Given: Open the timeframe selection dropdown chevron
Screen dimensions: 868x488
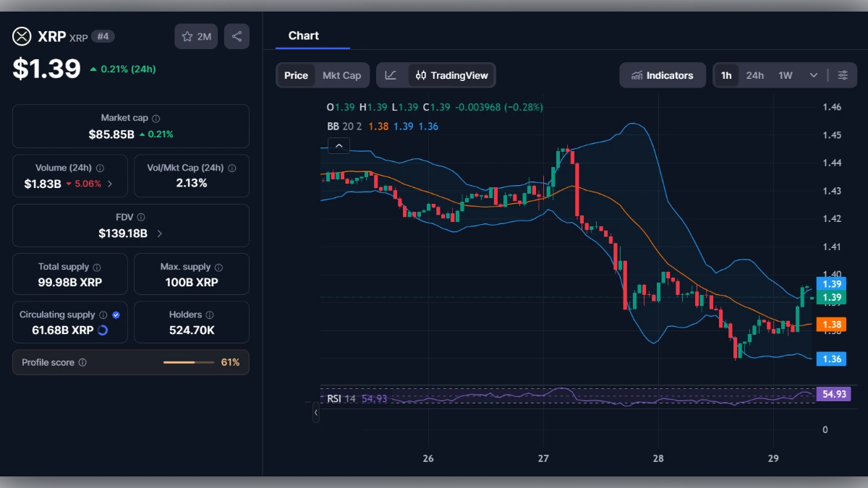Looking at the screenshot, I should (x=813, y=74).
